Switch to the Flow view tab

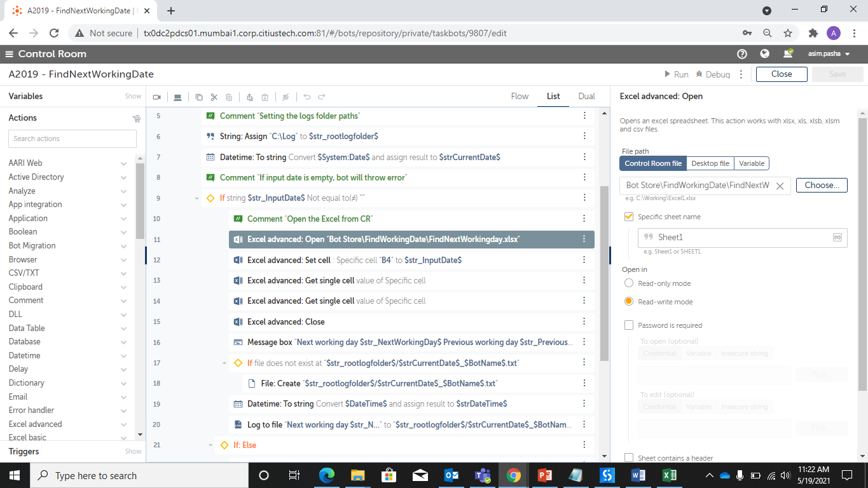pyautogui.click(x=520, y=97)
